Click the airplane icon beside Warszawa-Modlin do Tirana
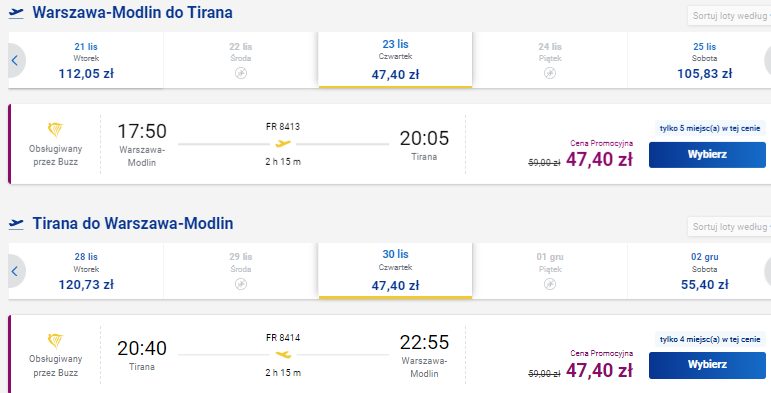This screenshot has height=393, width=771. click(16, 13)
